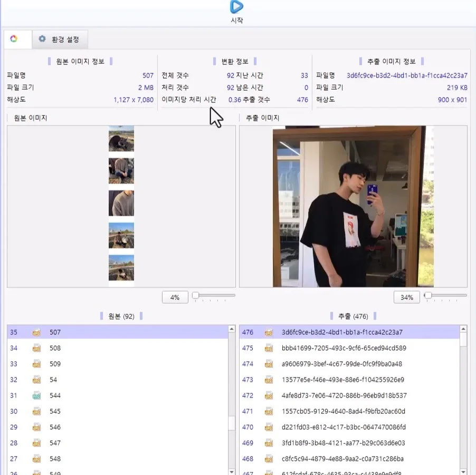
Task: Click the source list scroll-down arrow
Action: coord(232,472)
